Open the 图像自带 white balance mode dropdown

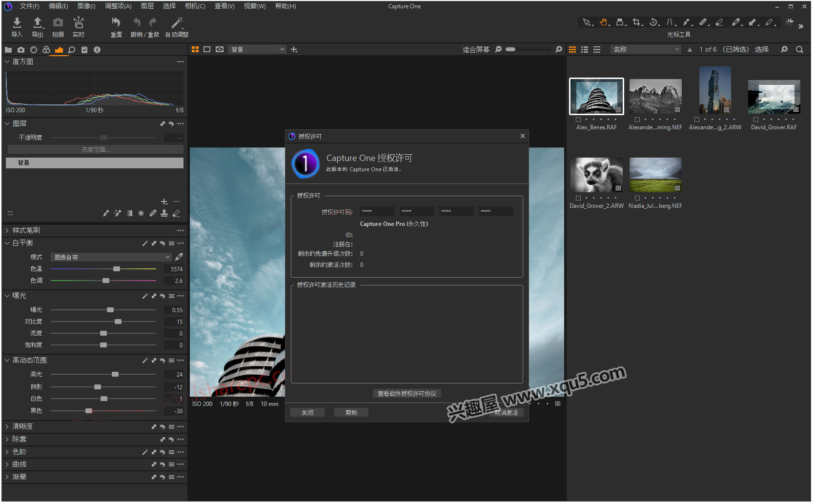point(111,257)
